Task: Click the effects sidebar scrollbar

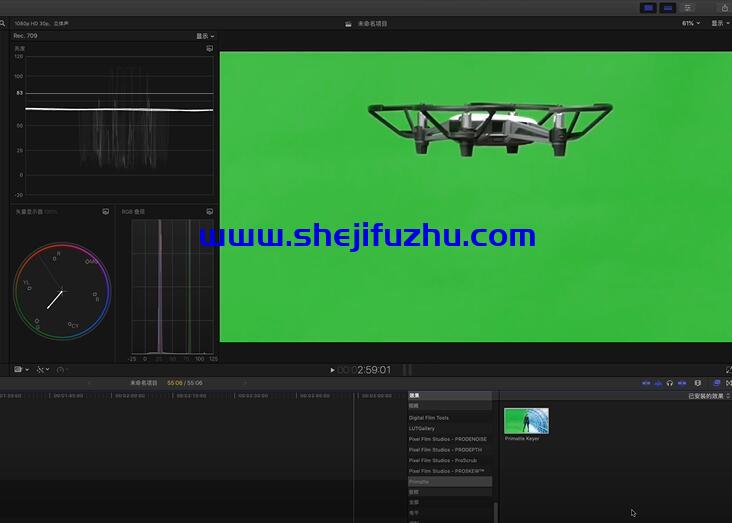Action: click(x=495, y=512)
